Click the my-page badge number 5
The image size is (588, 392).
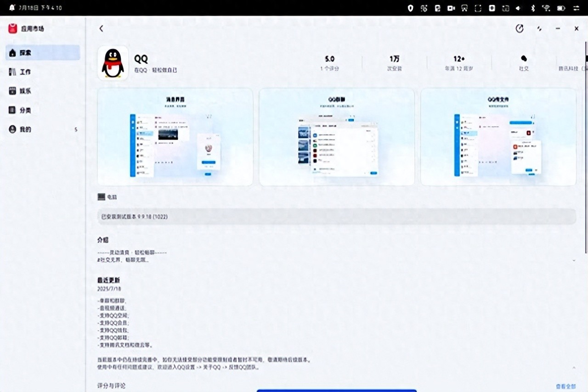coord(76,130)
